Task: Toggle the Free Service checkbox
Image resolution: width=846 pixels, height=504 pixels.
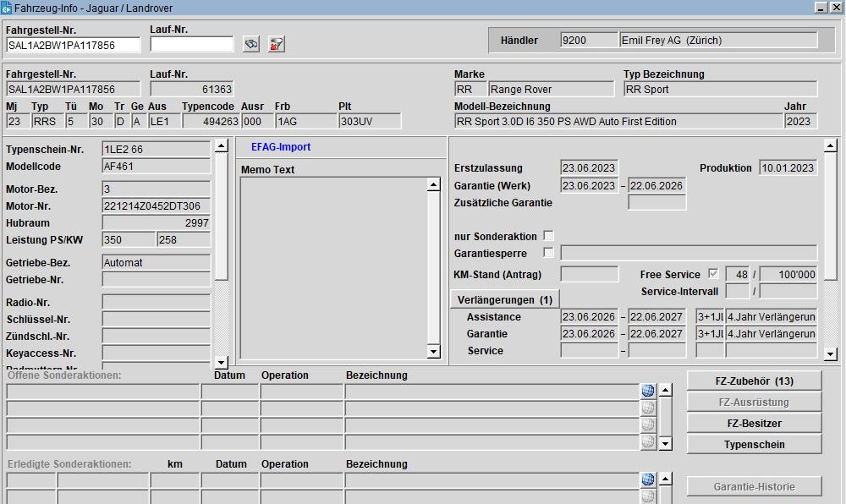Action: tap(712, 273)
